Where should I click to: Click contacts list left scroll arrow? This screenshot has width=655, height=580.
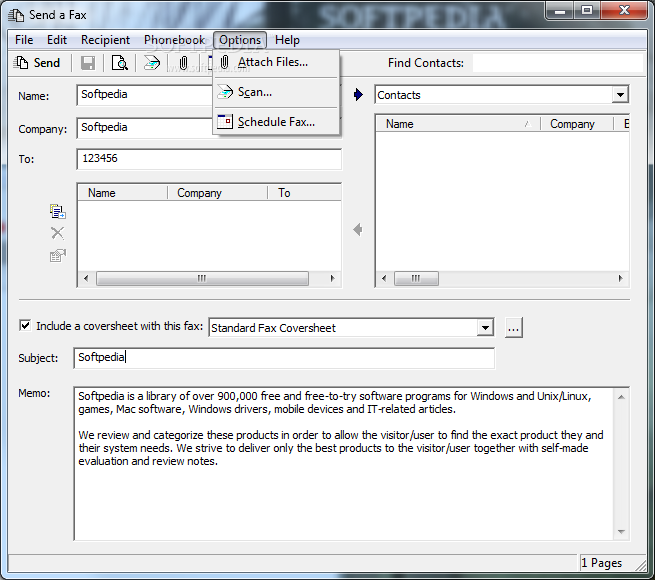point(384,278)
